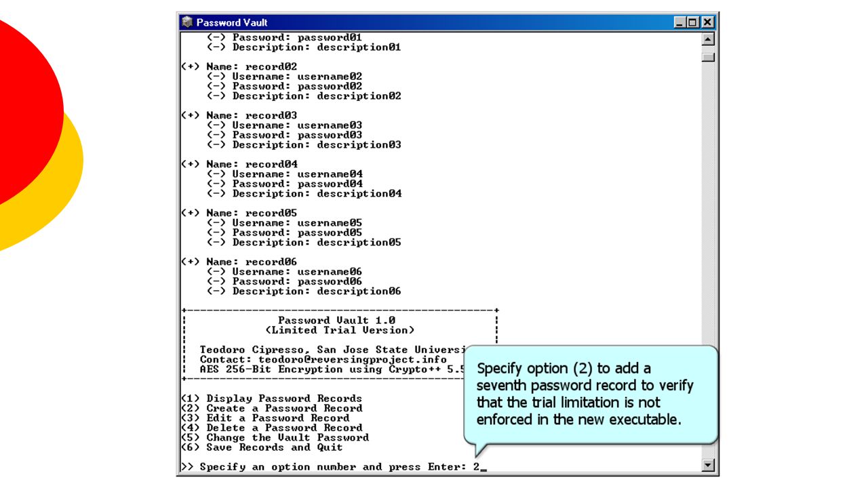This screenshot has height=488, width=868.
Task: Click option '(2) Create a Password Record'
Action: pos(271,408)
